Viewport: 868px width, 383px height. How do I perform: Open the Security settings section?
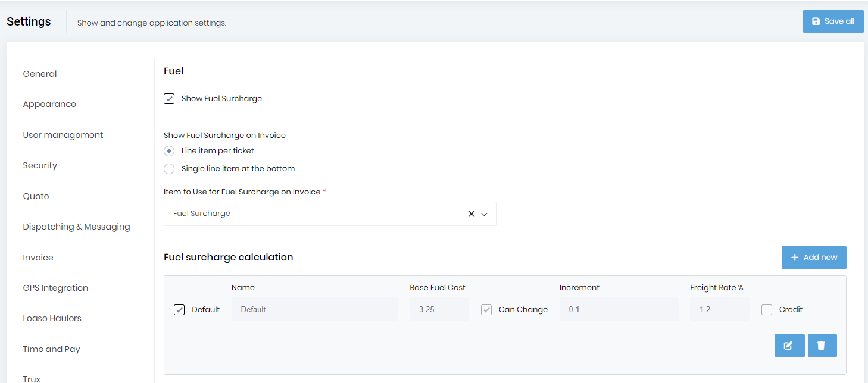40,165
